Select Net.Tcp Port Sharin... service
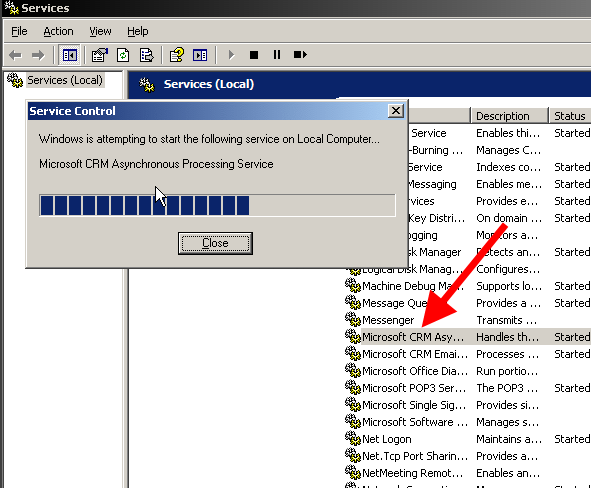 415,456
